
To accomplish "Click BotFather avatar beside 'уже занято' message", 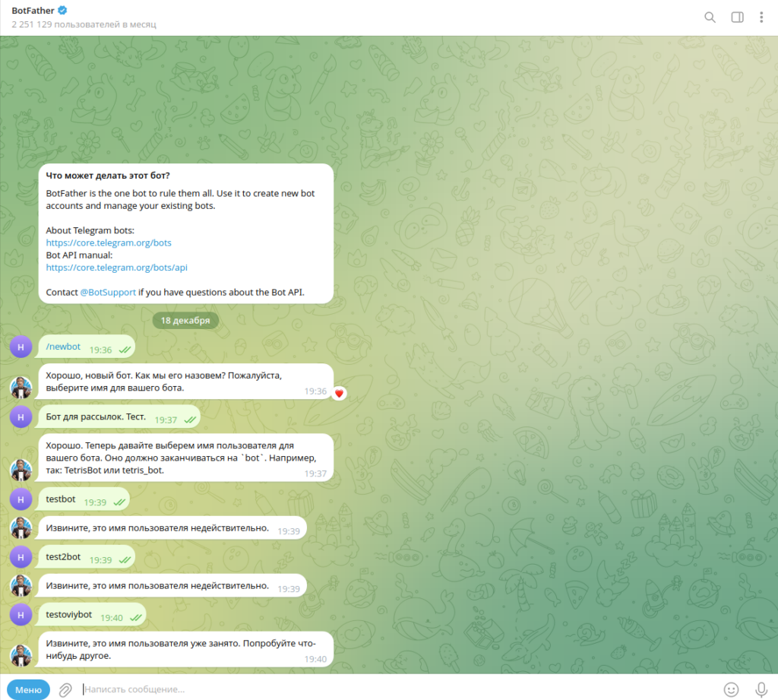I will click(x=21, y=656).
